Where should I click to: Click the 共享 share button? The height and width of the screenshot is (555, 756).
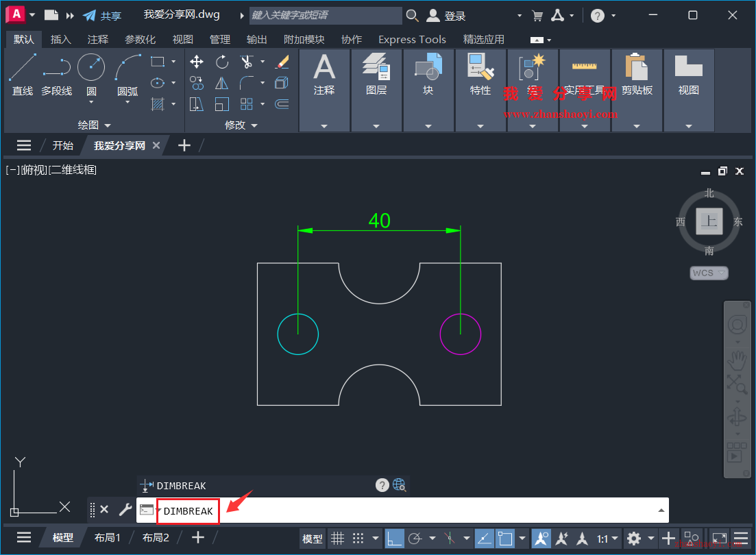point(102,16)
